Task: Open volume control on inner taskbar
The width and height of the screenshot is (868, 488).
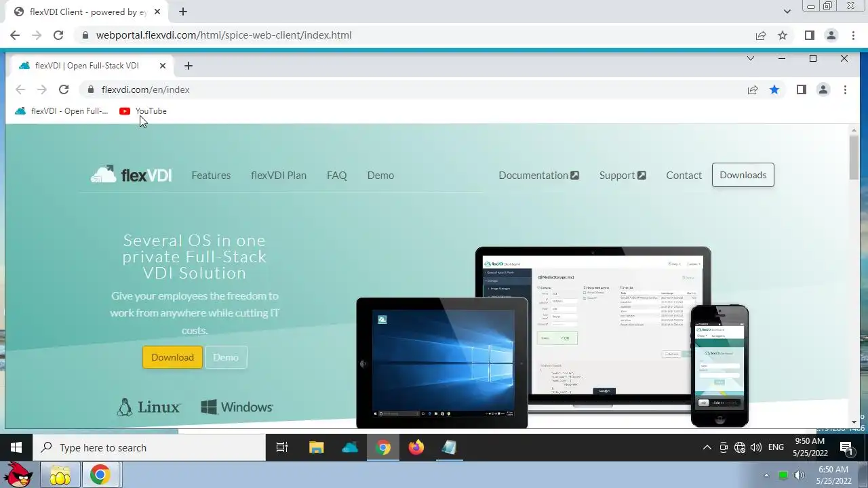Action: point(756,447)
